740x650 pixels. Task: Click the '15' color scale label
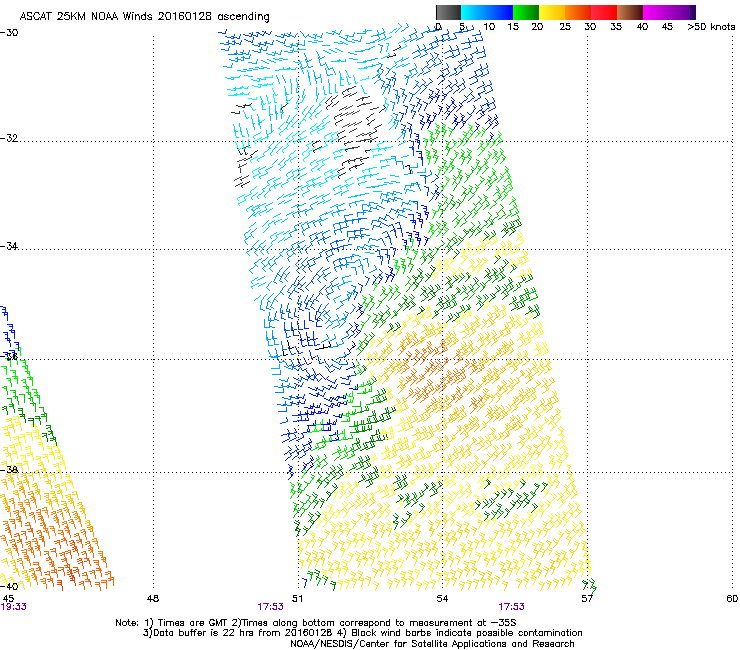click(513, 27)
